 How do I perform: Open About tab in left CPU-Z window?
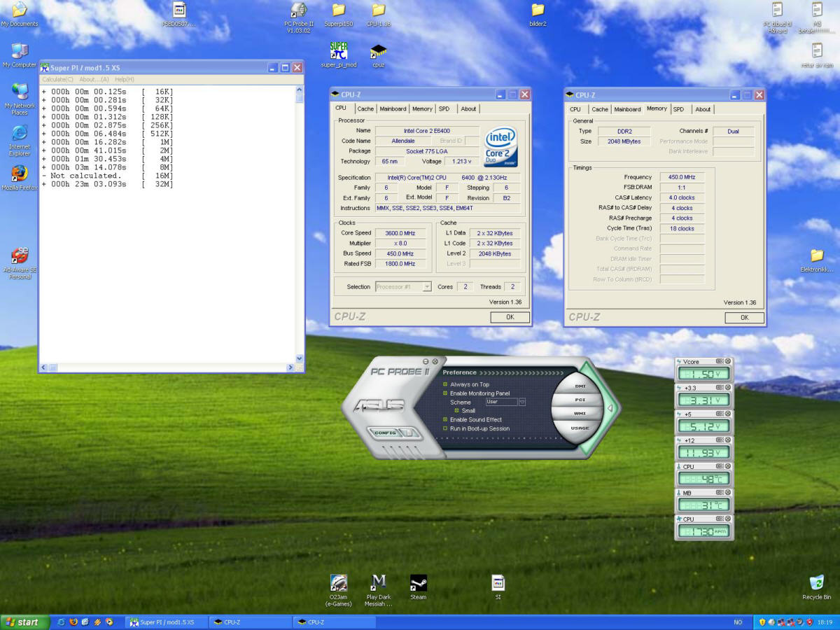468,108
